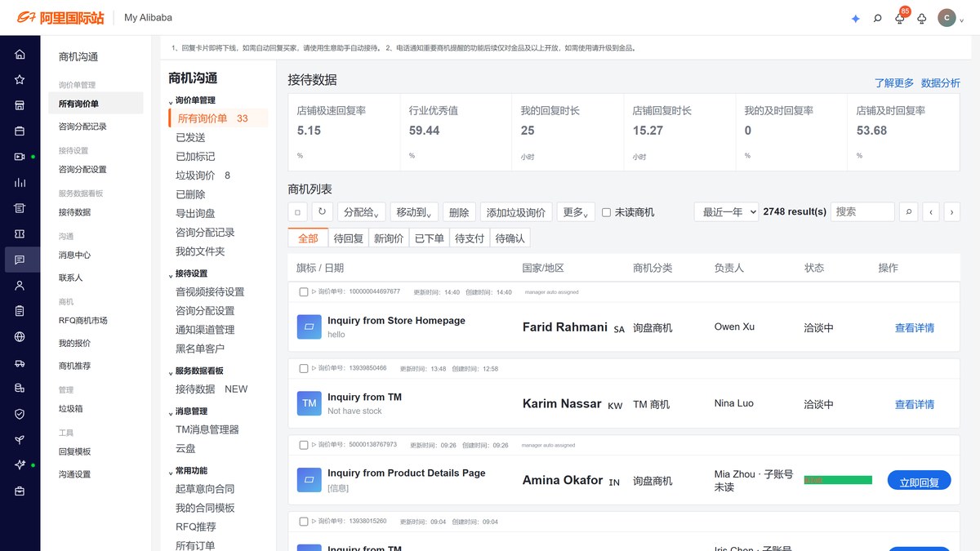Click 立即回复 for Amina Okafor
Viewport: 980px width, 551px height.
[x=919, y=482]
